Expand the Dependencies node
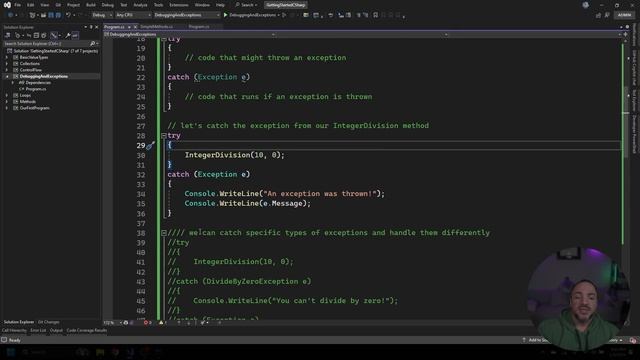This screenshot has width=640, height=360. (13, 82)
